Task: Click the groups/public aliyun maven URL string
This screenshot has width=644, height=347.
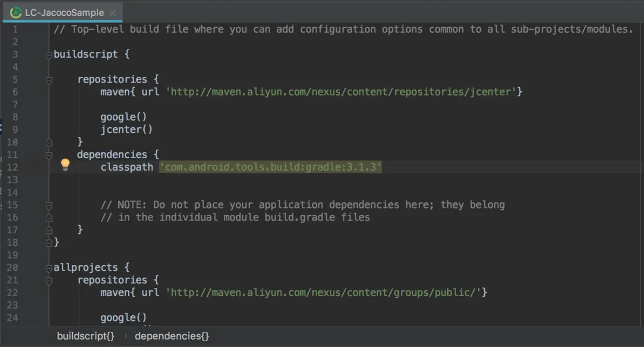Action: click(x=324, y=293)
